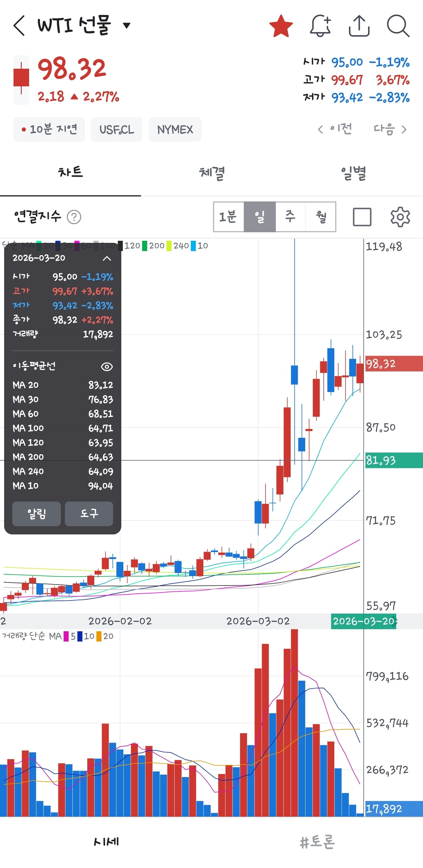Switch to the 체결 tab
The height and width of the screenshot is (868, 423).
tap(211, 173)
